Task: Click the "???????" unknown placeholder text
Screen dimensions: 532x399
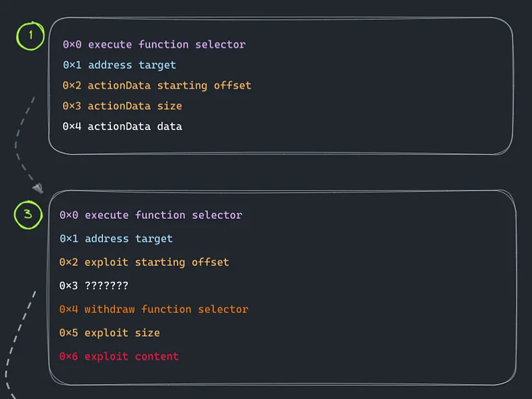Action: (x=106, y=286)
